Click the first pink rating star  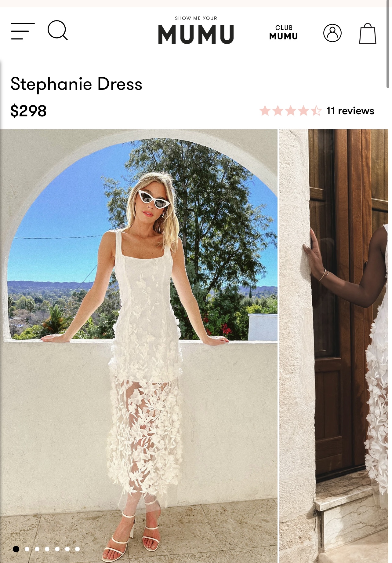265,111
